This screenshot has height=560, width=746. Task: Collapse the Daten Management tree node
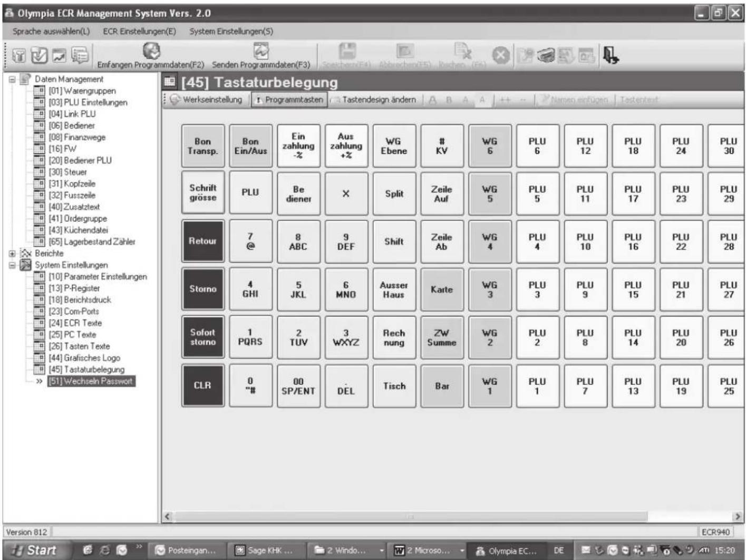(x=12, y=79)
